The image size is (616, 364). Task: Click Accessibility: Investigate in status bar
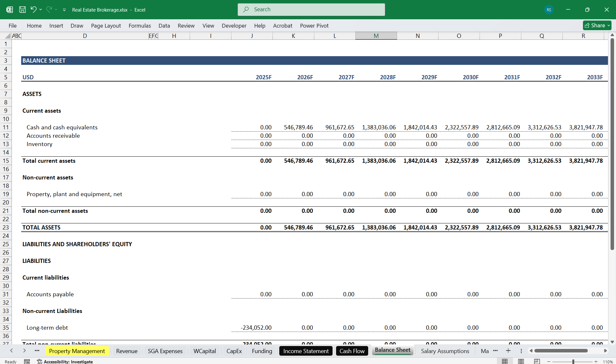[x=65, y=361]
